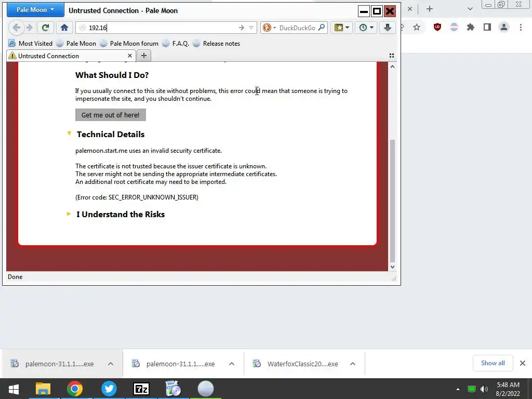Bookmark this page with Chrome star
The width and height of the screenshot is (532, 399).
(417, 27)
